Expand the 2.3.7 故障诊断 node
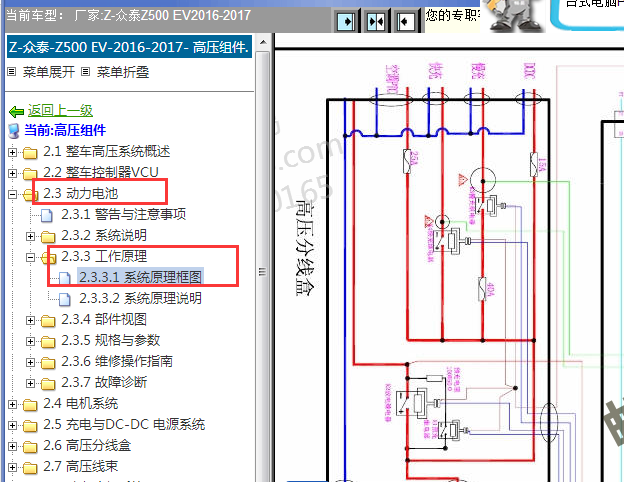The height and width of the screenshot is (482, 624). (x=31, y=383)
